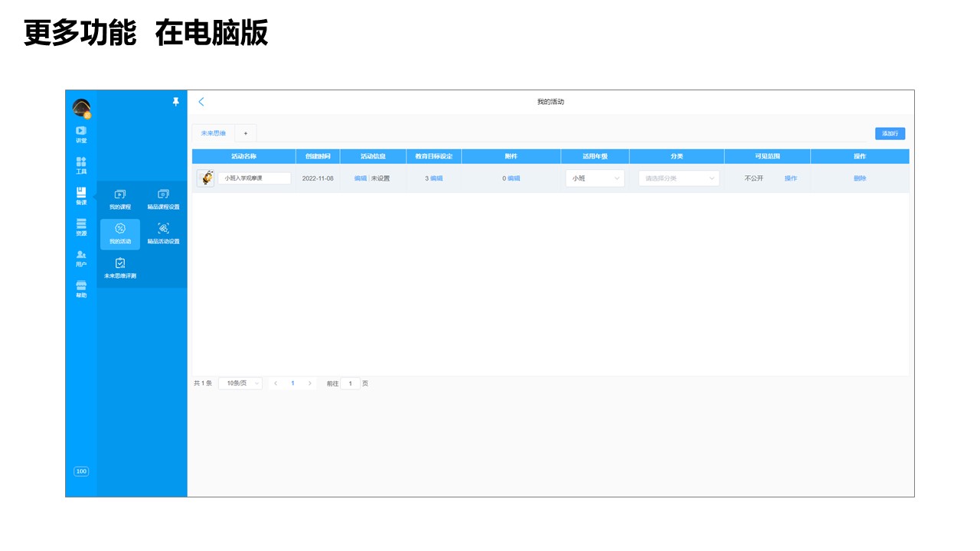Click the 添加行 button

[890, 133]
